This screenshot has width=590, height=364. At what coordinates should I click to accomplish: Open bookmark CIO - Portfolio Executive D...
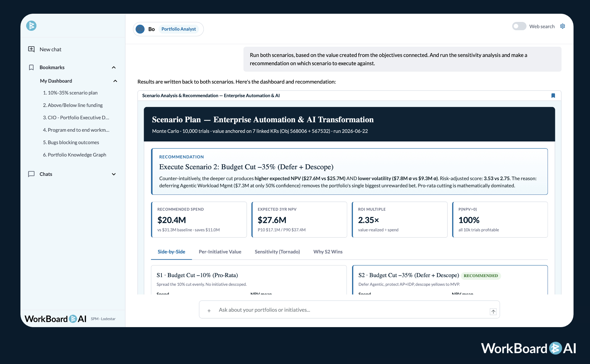(x=76, y=117)
